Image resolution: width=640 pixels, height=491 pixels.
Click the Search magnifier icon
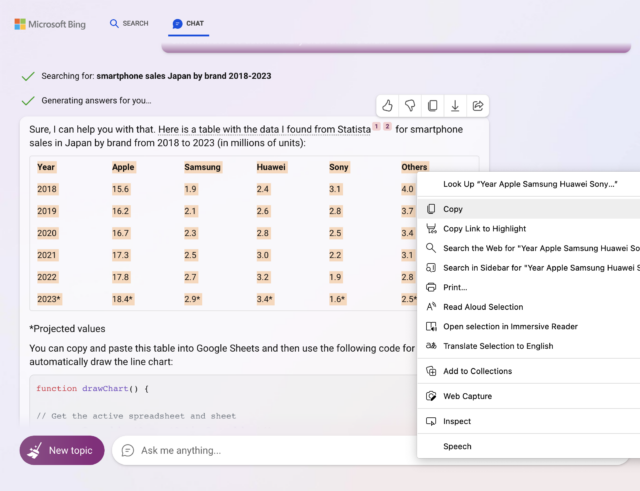[x=114, y=24]
